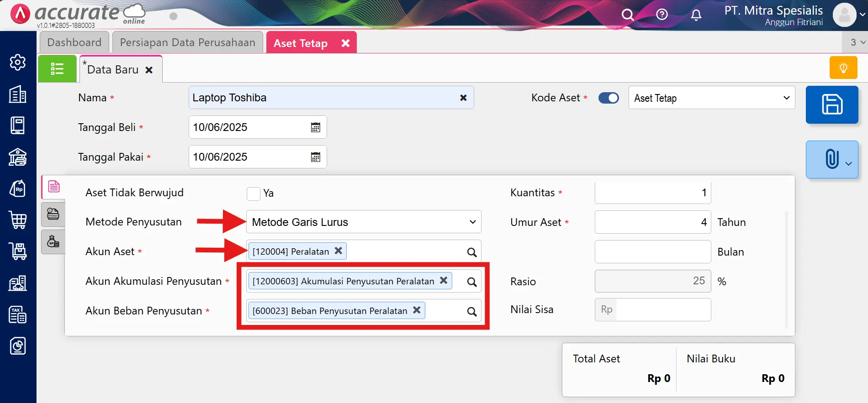Click the yellow lightbulb tips icon

point(843,68)
